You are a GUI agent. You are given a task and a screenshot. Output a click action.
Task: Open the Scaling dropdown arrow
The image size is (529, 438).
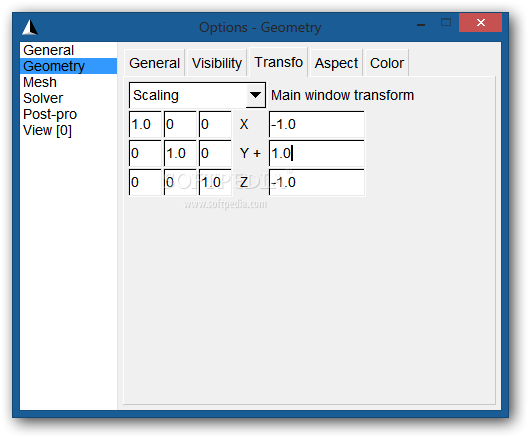[255, 95]
